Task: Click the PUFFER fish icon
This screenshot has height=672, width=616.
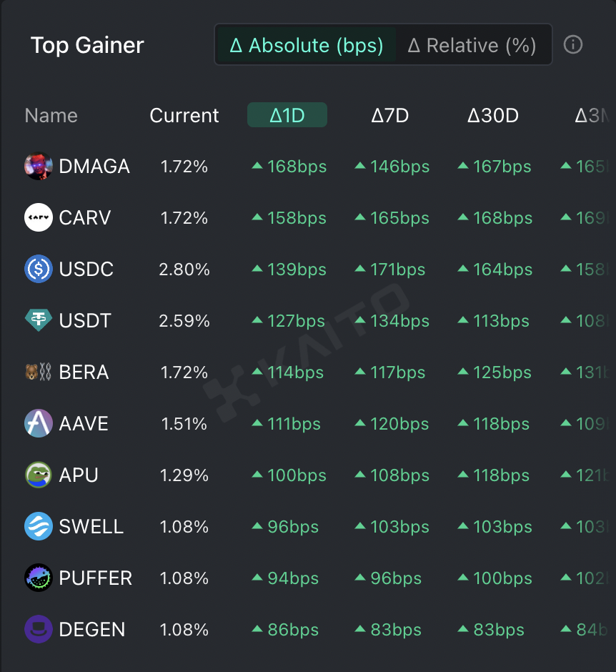Action: 39,578
